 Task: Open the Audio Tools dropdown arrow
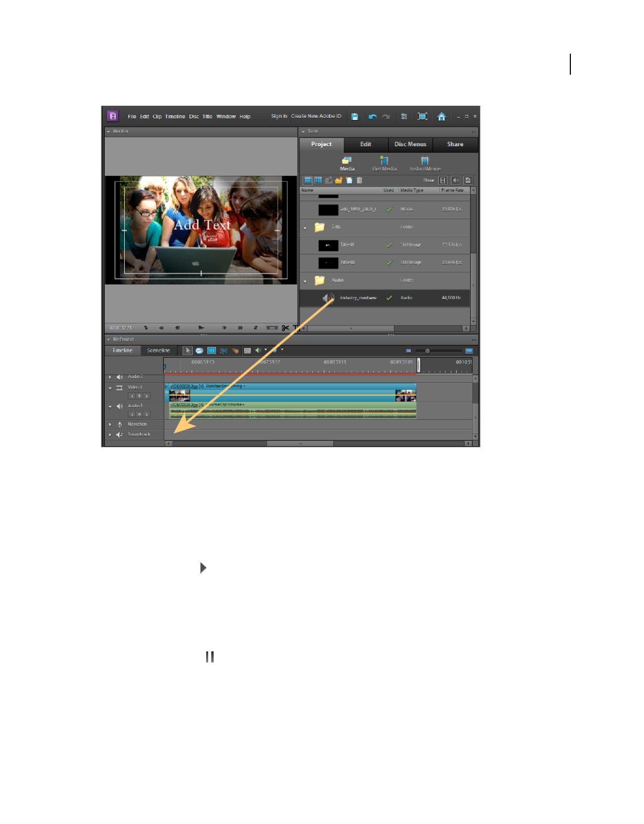coord(265,350)
